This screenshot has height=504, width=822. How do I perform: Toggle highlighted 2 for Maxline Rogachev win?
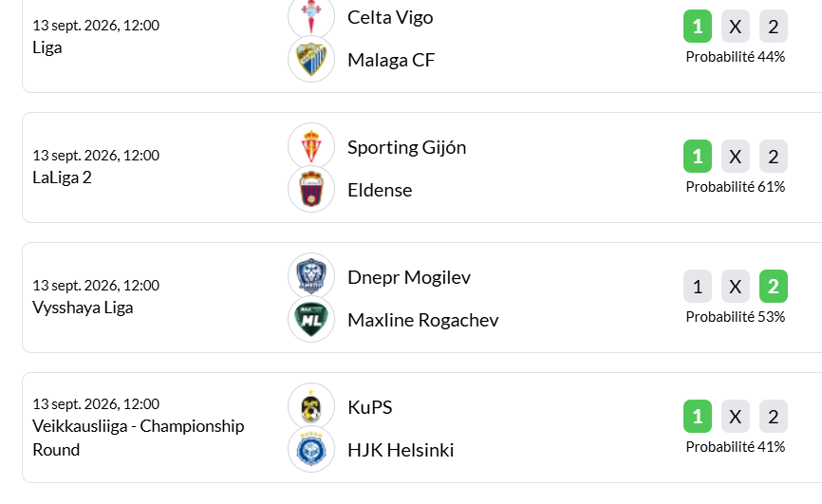[774, 287]
